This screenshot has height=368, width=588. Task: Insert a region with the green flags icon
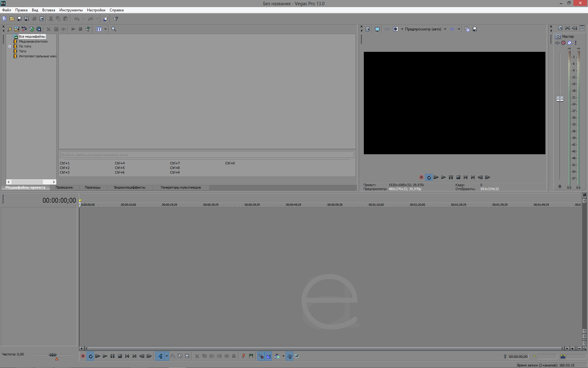[x=251, y=356]
